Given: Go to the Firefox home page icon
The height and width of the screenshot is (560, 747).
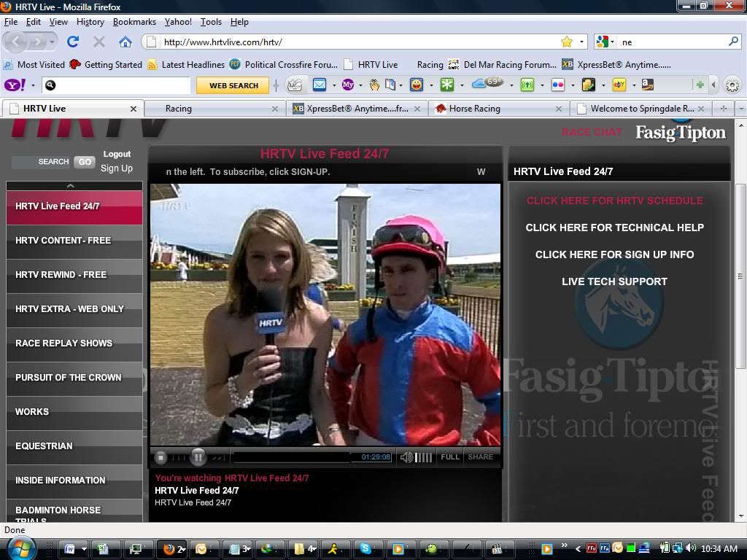Looking at the screenshot, I should pyautogui.click(x=125, y=42).
